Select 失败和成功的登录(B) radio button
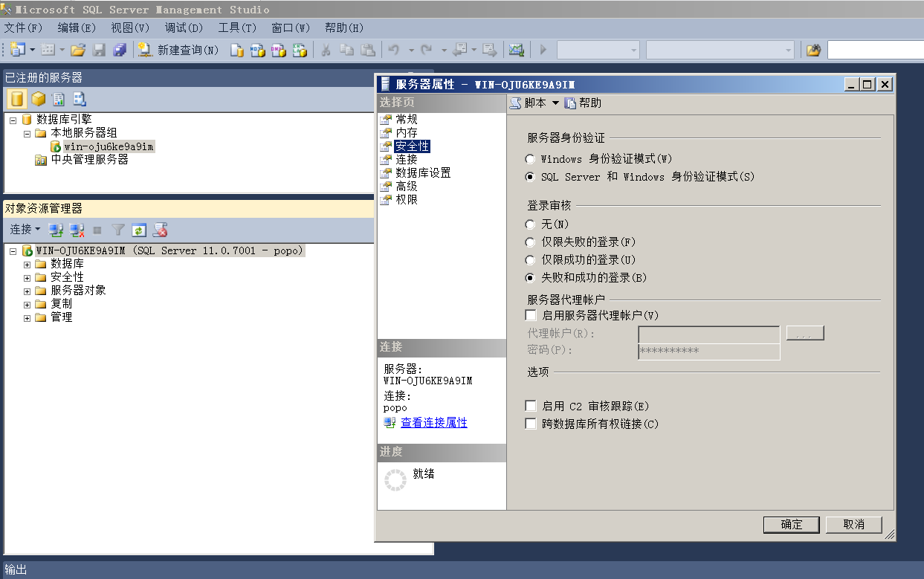 tap(530, 278)
